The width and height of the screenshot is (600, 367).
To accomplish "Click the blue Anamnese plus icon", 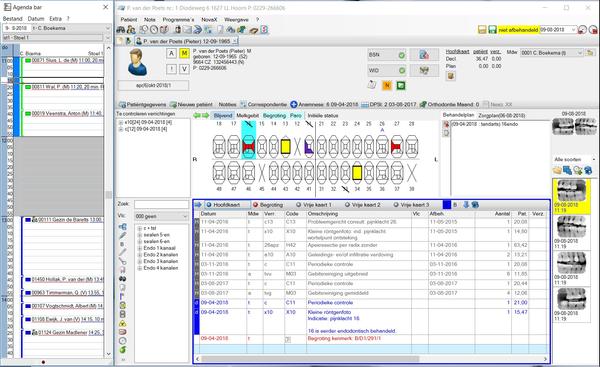I will (x=293, y=104).
